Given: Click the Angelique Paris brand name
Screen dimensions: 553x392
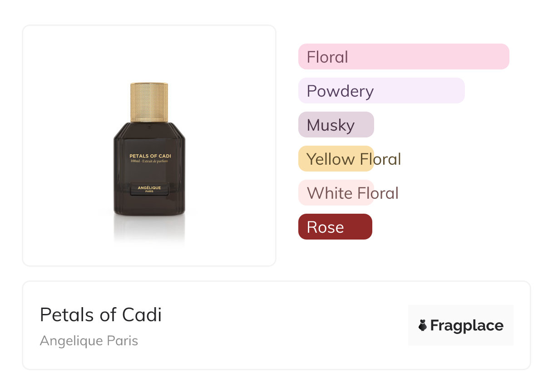Looking at the screenshot, I should 89,340.
